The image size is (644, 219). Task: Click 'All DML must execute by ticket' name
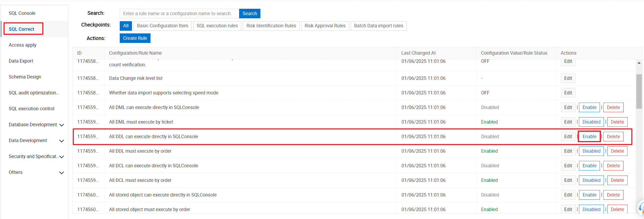(141, 122)
